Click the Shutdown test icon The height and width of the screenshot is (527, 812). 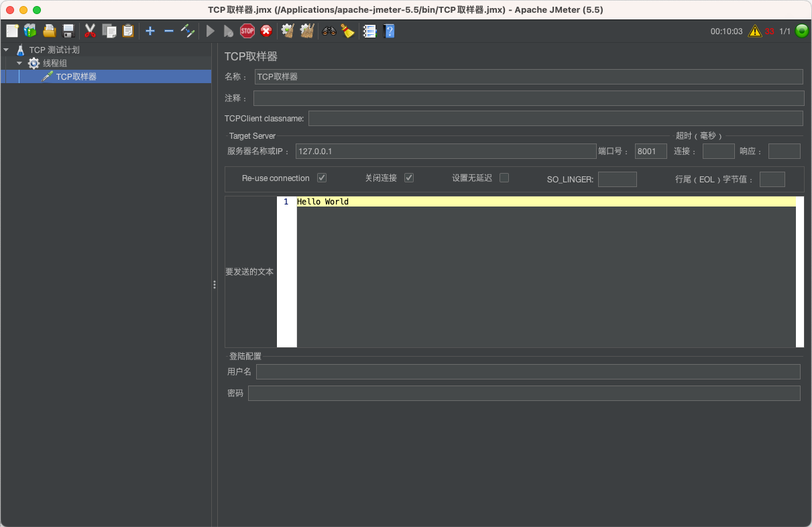(266, 31)
